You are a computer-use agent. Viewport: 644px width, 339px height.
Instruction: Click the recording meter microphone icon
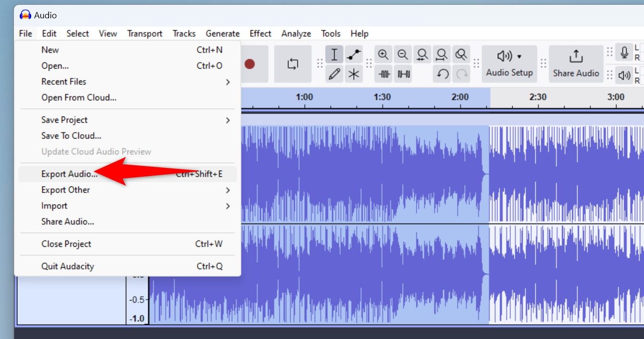(624, 52)
